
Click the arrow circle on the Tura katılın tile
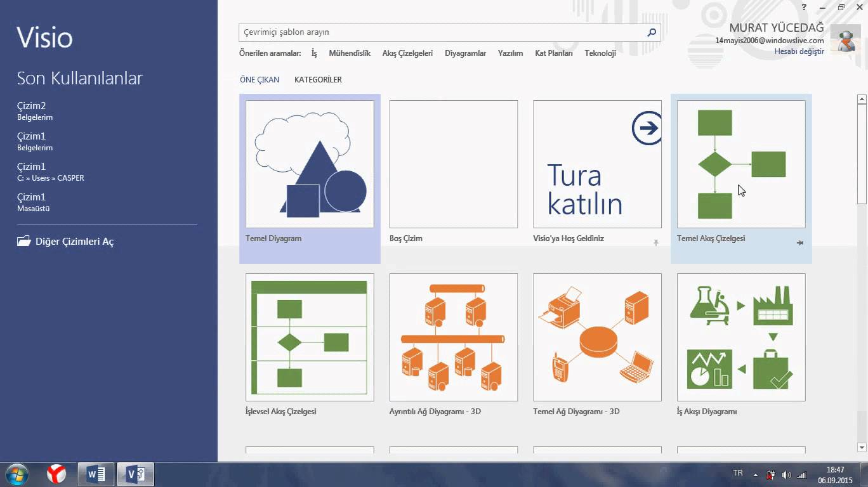click(647, 129)
